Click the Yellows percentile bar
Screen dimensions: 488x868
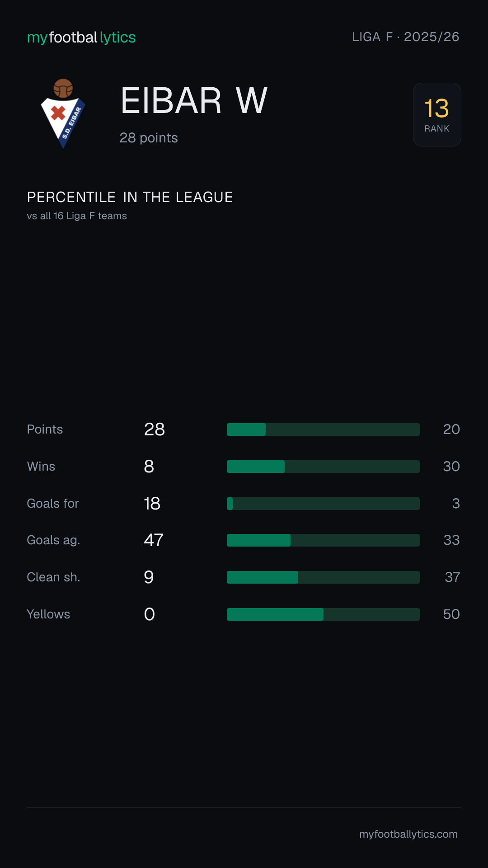pos(323,614)
